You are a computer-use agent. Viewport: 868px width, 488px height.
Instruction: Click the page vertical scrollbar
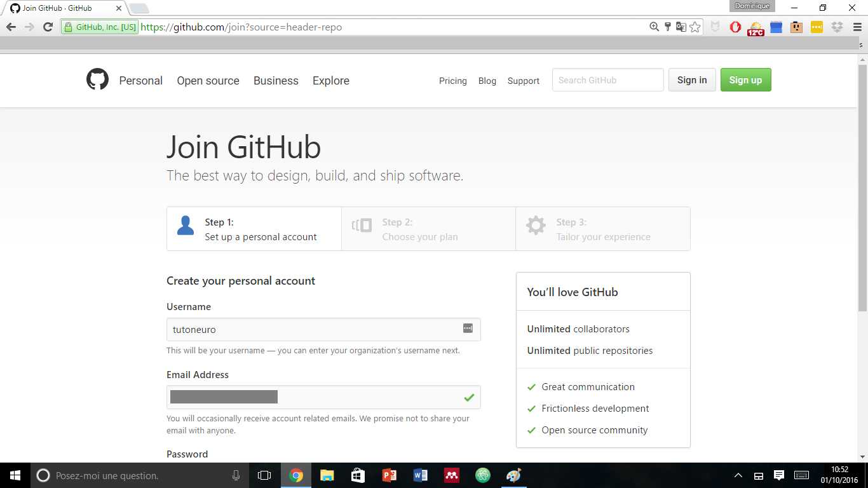pyautogui.click(x=862, y=187)
